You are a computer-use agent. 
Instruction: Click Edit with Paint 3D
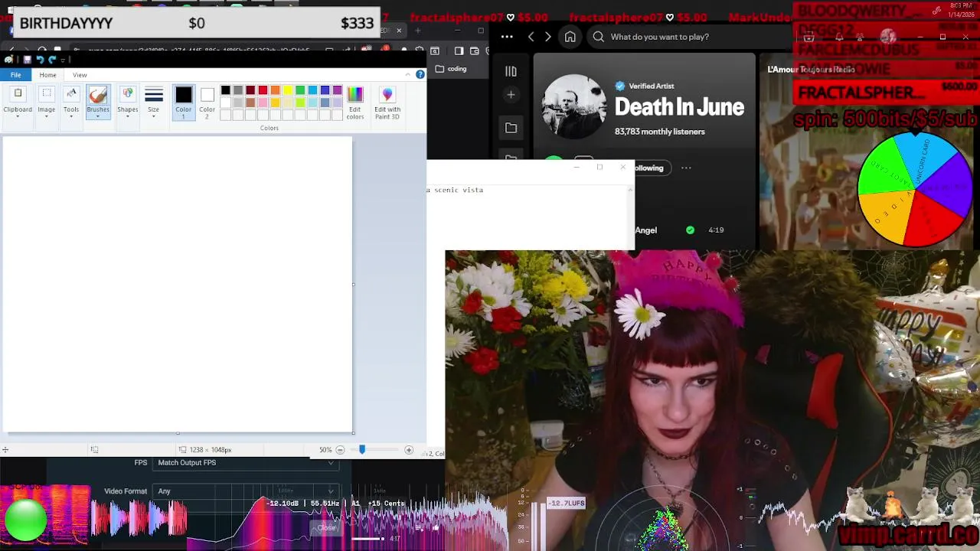387,102
